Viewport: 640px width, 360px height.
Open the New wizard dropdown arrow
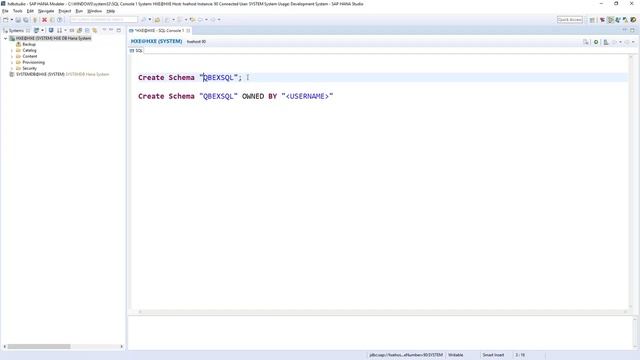pos(11,20)
